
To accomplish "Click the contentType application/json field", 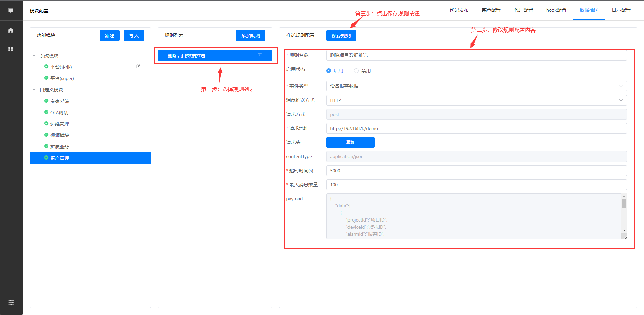I will (x=476, y=156).
